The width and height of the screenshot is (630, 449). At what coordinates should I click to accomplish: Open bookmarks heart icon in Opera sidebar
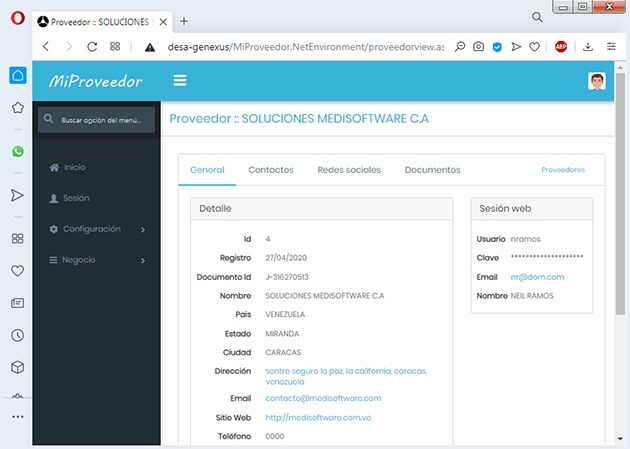tap(17, 270)
